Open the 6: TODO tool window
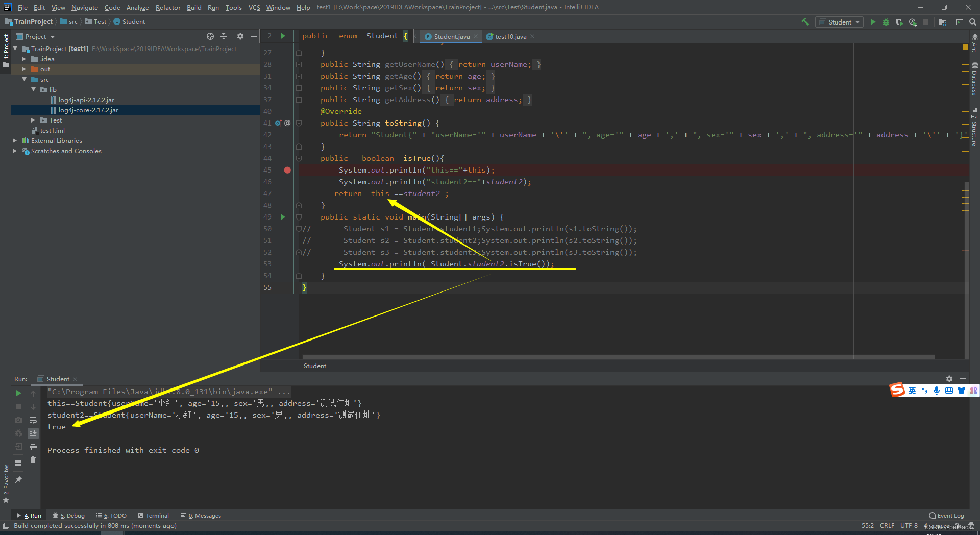Viewport: 980px width, 535px height. pos(111,516)
